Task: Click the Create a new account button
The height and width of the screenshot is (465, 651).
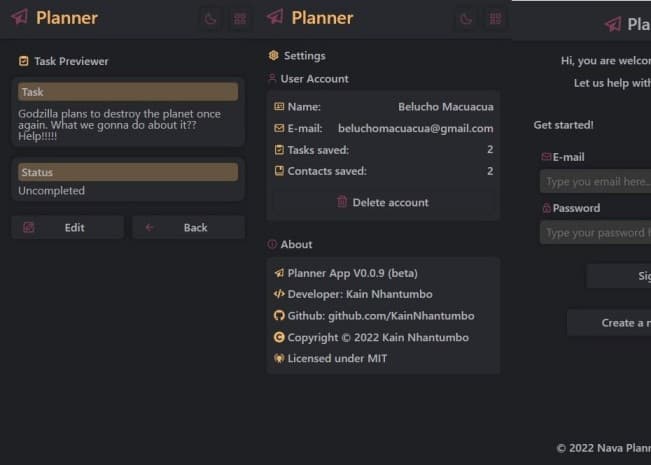Action: pyautogui.click(x=609, y=323)
